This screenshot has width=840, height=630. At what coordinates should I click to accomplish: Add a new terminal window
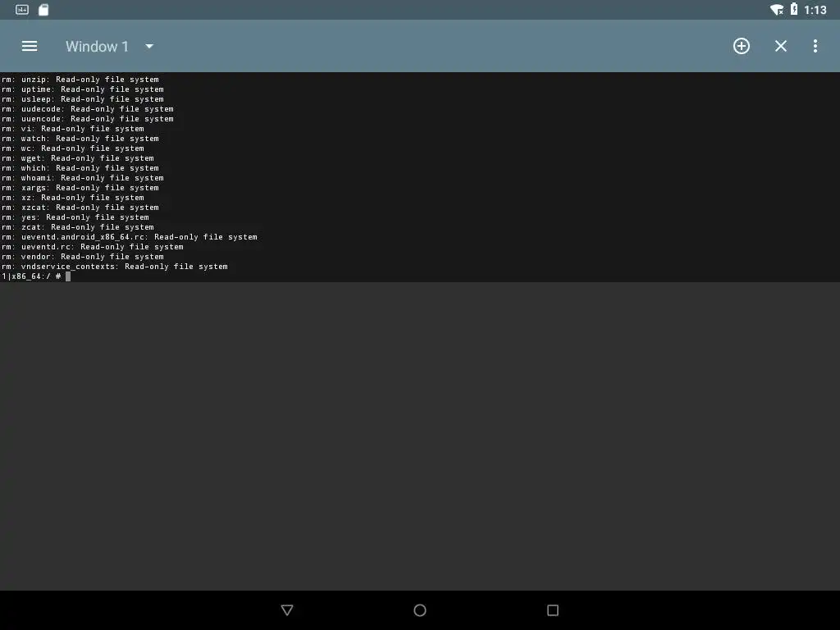[x=742, y=46]
